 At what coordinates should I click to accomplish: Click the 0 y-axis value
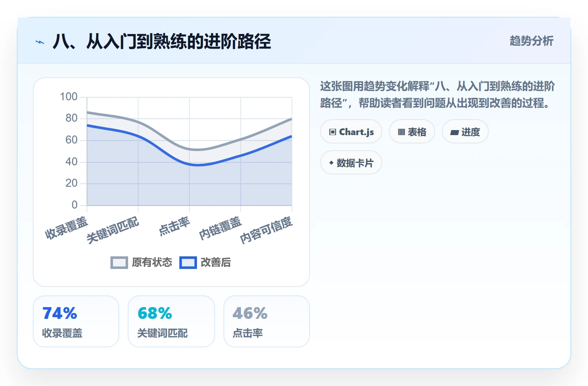(x=74, y=205)
